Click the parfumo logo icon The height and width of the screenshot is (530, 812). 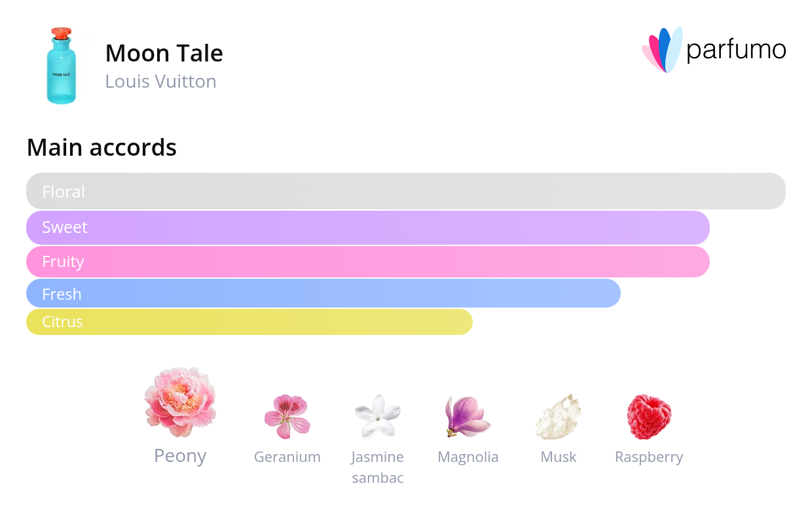tap(662, 50)
